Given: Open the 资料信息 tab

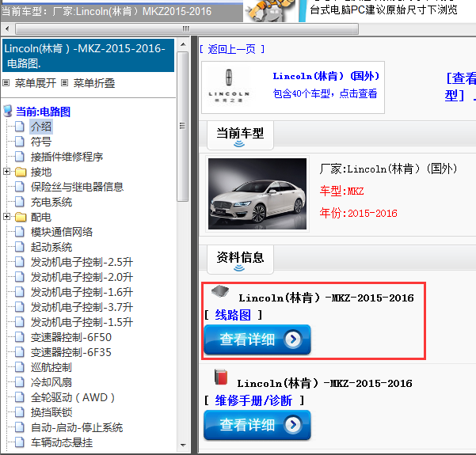Looking at the screenshot, I should coord(240,260).
